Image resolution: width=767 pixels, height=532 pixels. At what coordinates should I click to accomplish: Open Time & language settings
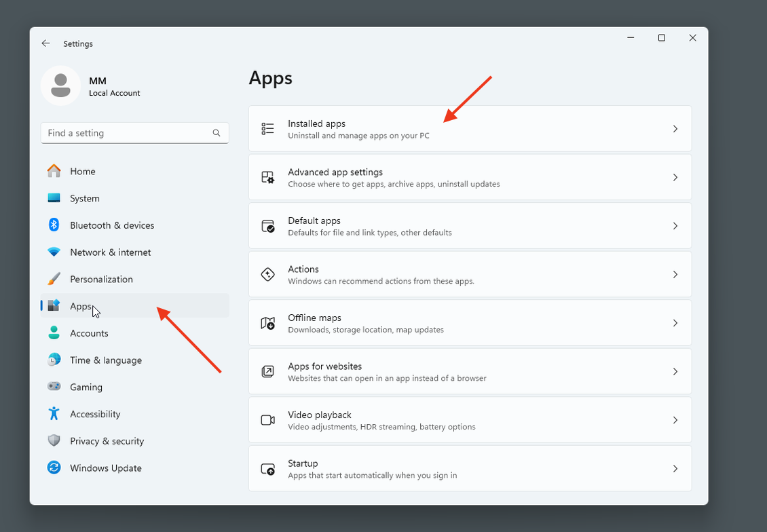(134, 360)
